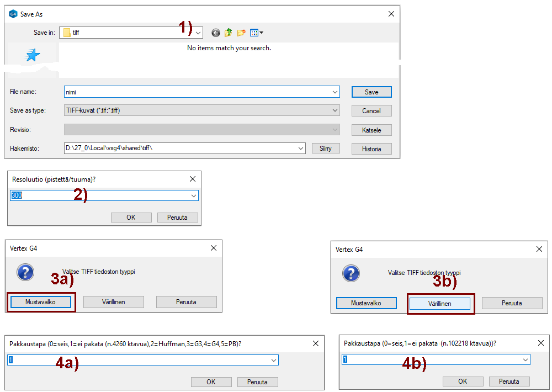Click the blue star quick access icon
The height and width of the screenshot is (392, 552).
33,55
